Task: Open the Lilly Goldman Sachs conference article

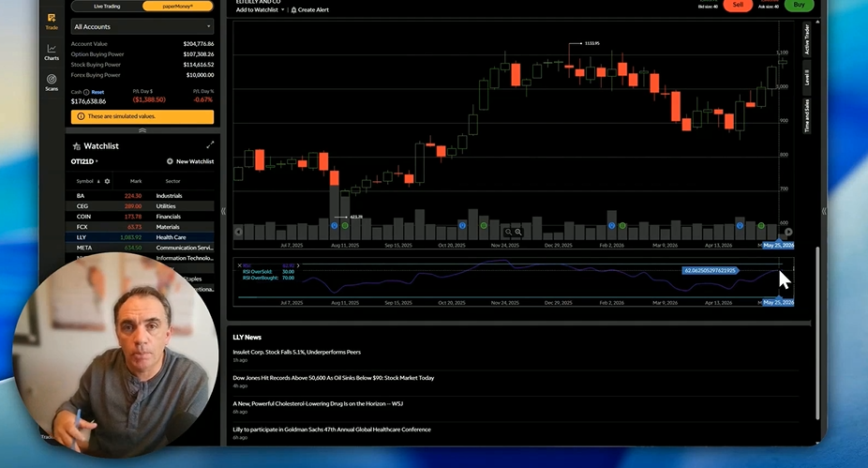Action: [x=332, y=430]
